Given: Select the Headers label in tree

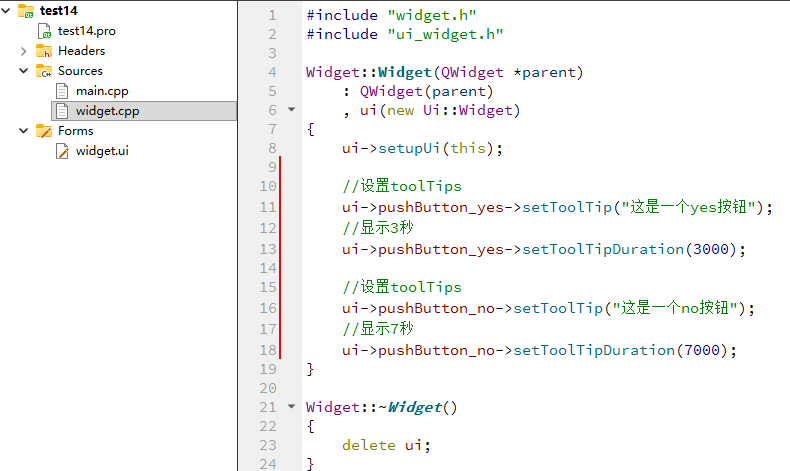Looking at the screenshot, I should click(x=82, y=51).
